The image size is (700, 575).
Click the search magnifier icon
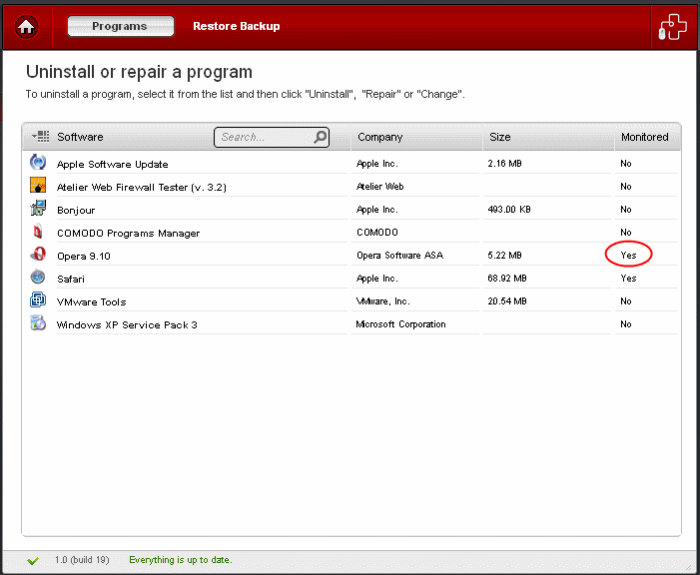[x=320, y=137]
